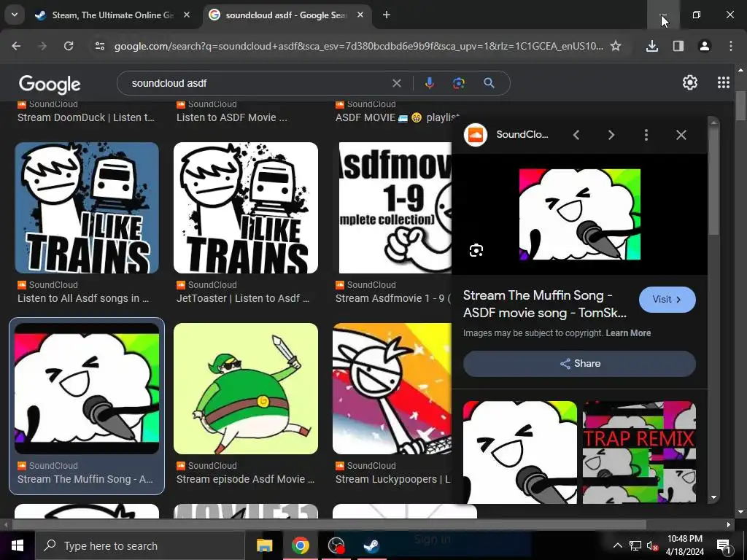Image resolution: width=747 pixels, height=560 pixels.
Task: View site information icon in address bar
Action: click(99, 46)
